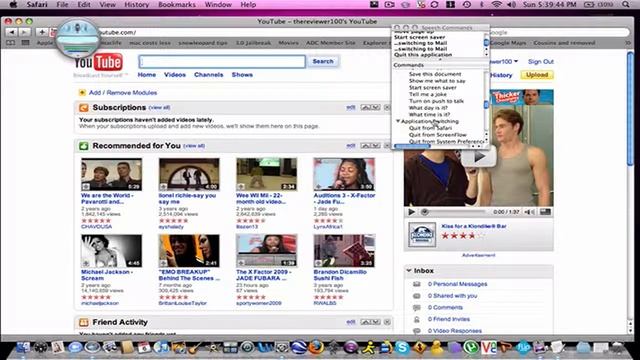This screenshot has width=640, height=360.
Task: Open the File menu
Action: 62,4
